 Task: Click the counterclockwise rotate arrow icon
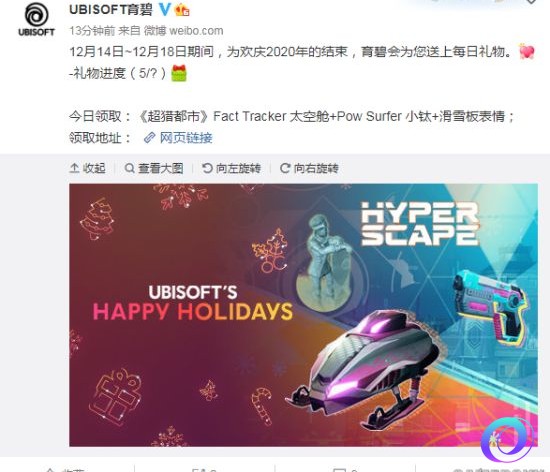pyautogui.click(x=207, y=168)
